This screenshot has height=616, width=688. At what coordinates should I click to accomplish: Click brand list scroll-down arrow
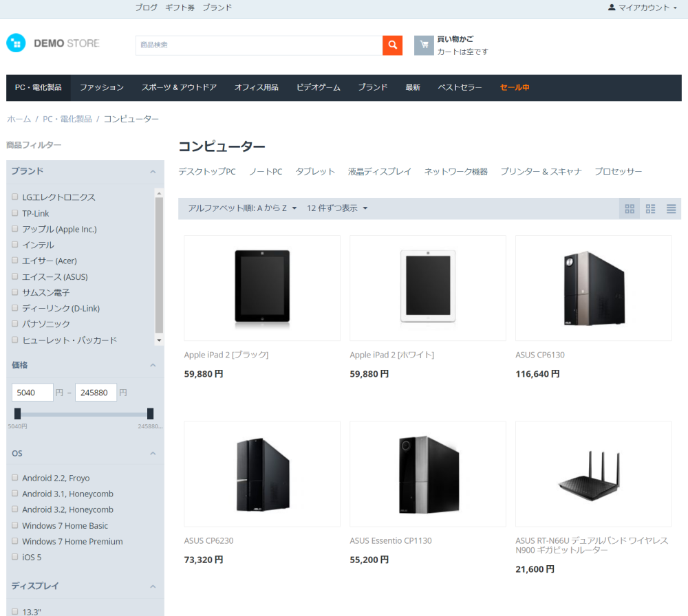tap(160, 340)
